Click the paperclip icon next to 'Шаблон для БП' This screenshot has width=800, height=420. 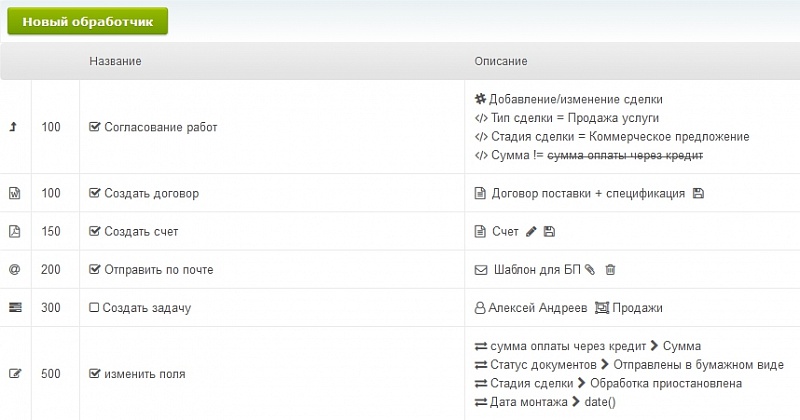coord(589,269)
